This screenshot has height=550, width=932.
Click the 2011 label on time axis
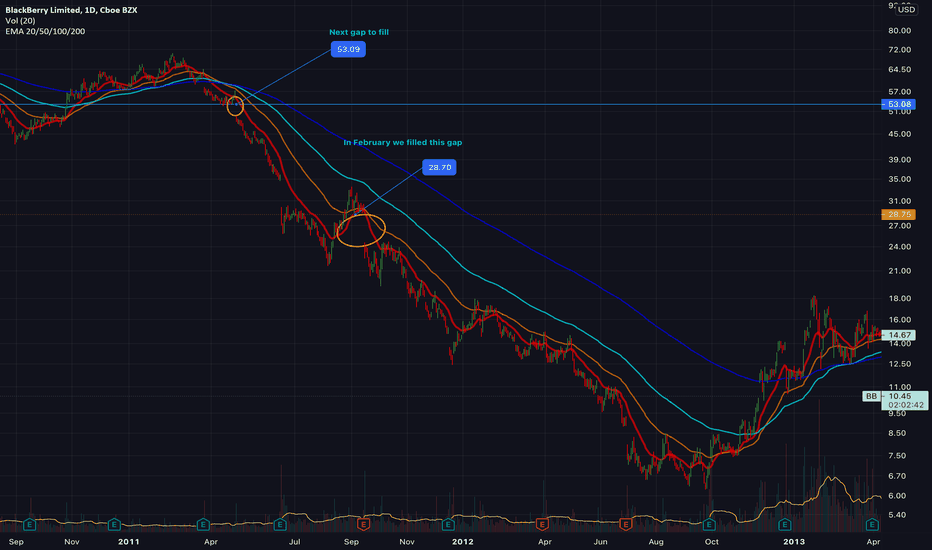click(x=128, y=541)
